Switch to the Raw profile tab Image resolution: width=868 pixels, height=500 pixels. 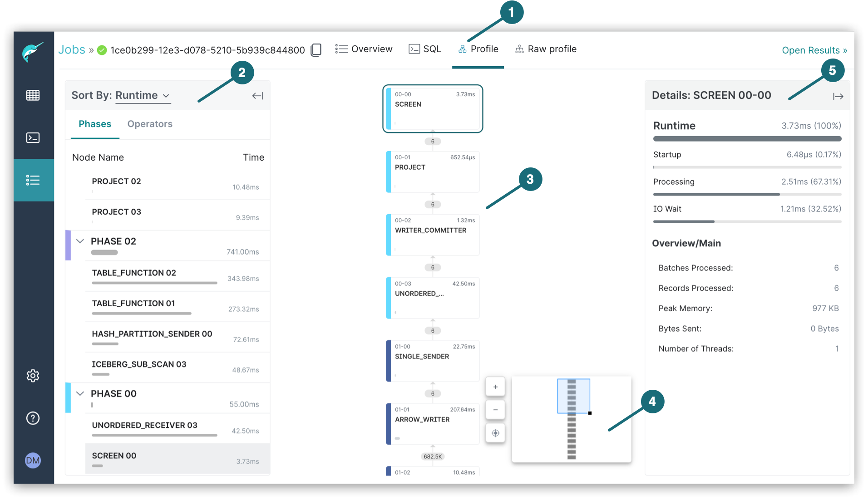click(x=546, y=49)
